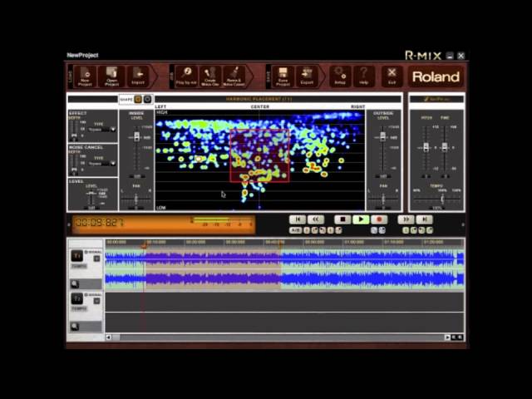Click the Exit X icon in toolbar

click(392, 76)
